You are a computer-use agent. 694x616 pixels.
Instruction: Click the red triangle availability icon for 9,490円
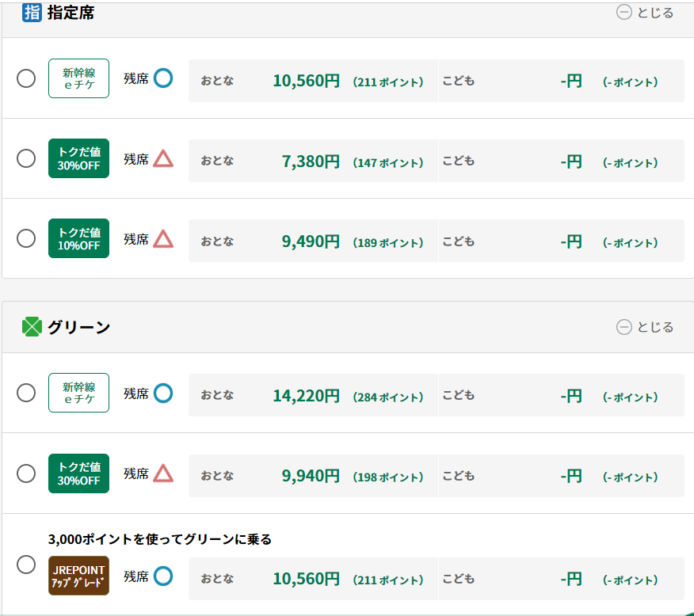(163, 239)
